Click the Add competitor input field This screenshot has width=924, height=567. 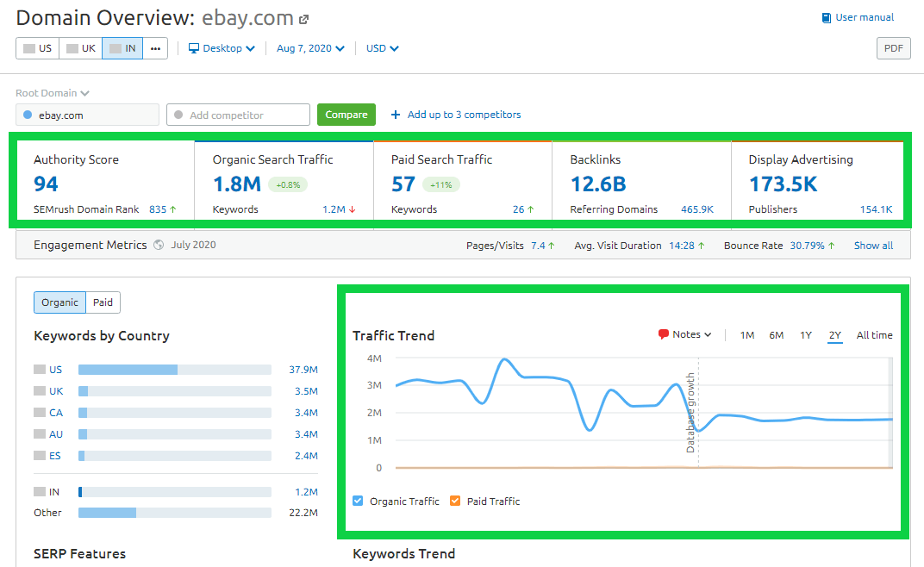tap(238, 115)
